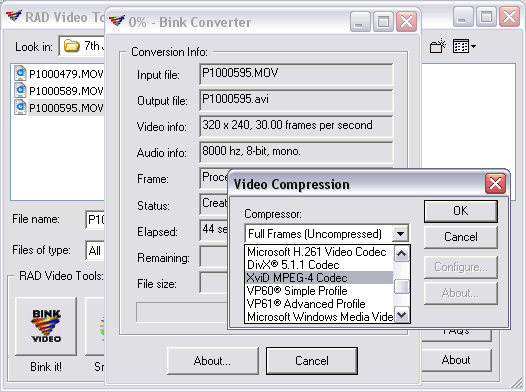Close the Bink Converter window
The width and height of the screenshot is (526, 392).
tap(406, 22)
